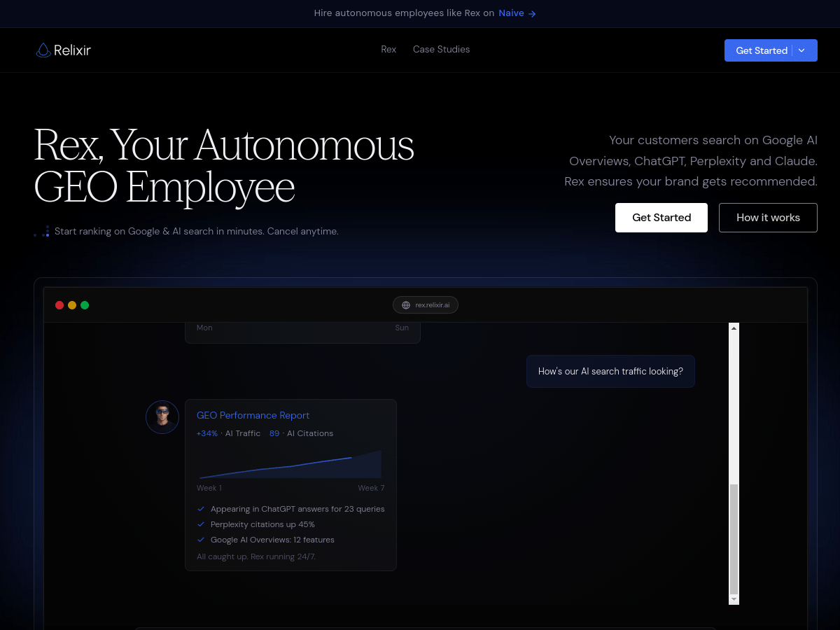Click the arrow icon next to Naive
The image size is (840, 630).
tap(533, 13)
